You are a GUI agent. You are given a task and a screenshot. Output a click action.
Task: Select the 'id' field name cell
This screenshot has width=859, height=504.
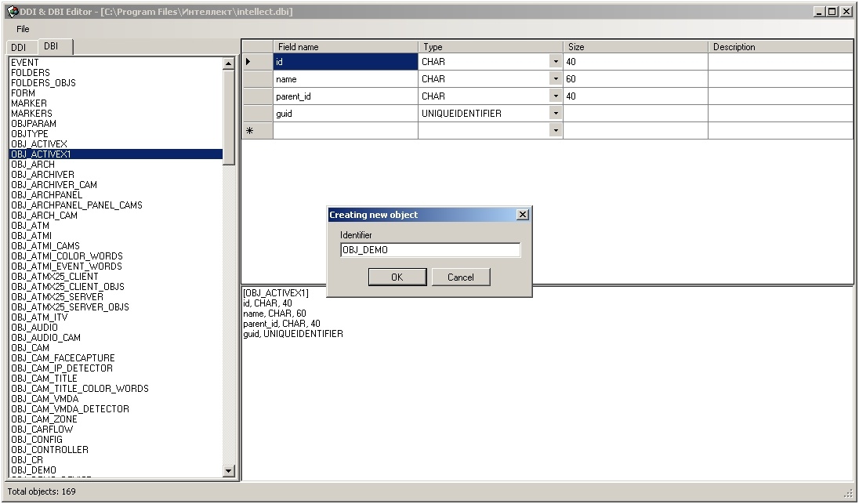point(346,62)
